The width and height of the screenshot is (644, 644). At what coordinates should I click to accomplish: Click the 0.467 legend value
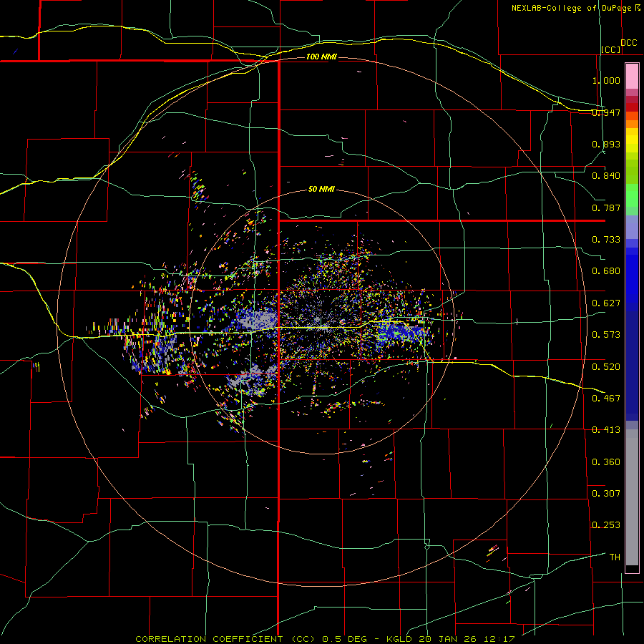pos(606,398)
